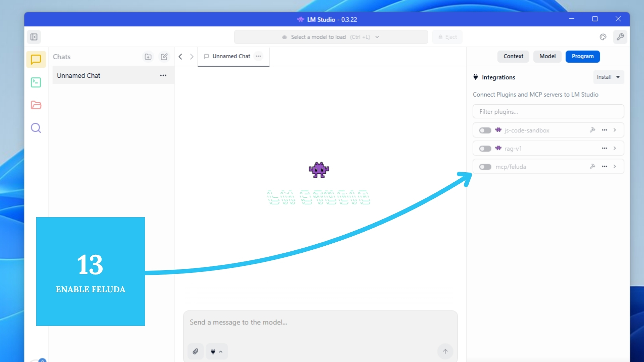
Task: Switch to the Model tab
Action: (547, 56)
